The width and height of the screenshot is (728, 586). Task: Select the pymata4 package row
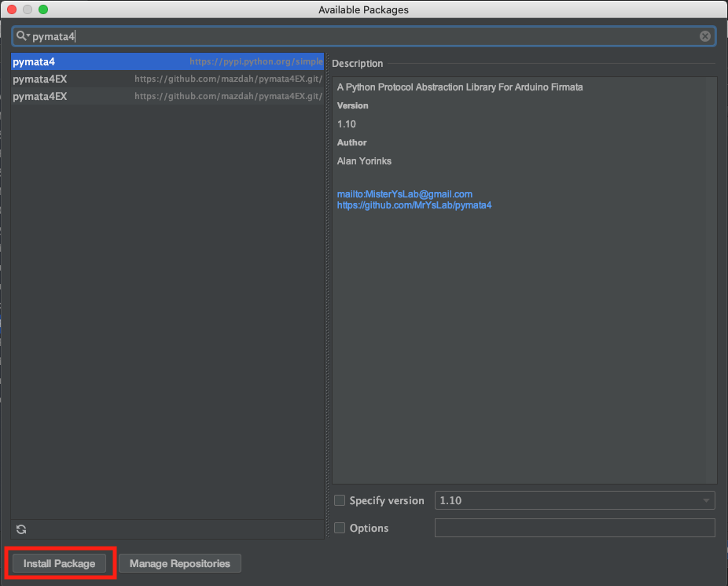tap(167, 61)
